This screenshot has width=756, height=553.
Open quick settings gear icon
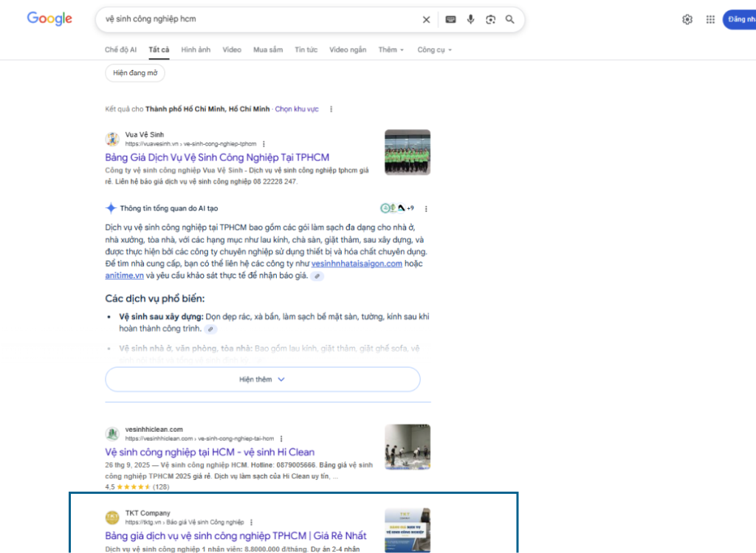click(x=687, y=20)
